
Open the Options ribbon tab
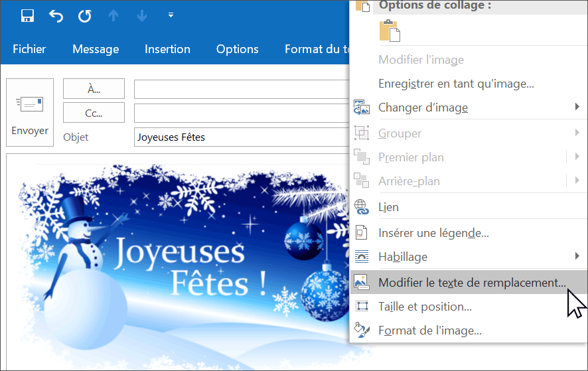click(237, 49)
